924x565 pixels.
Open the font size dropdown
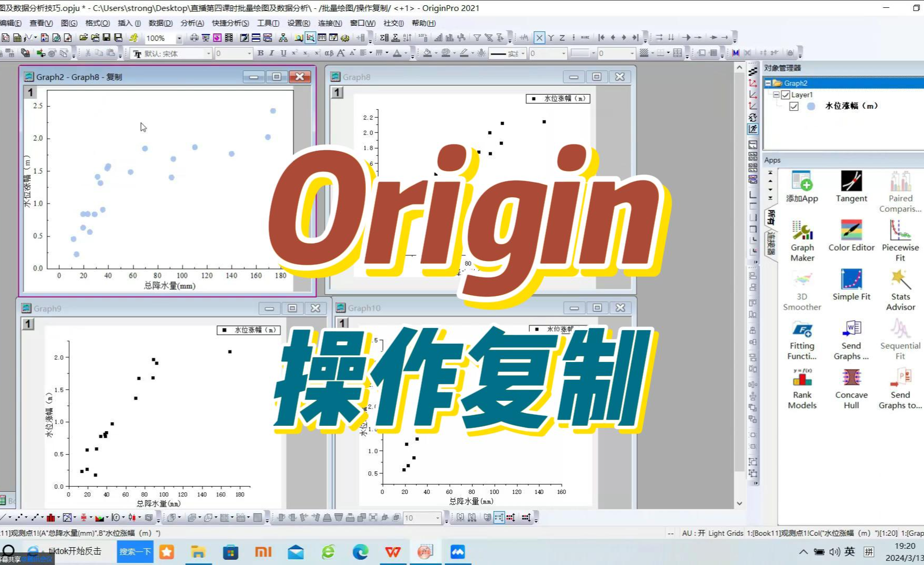click(249, 53)
